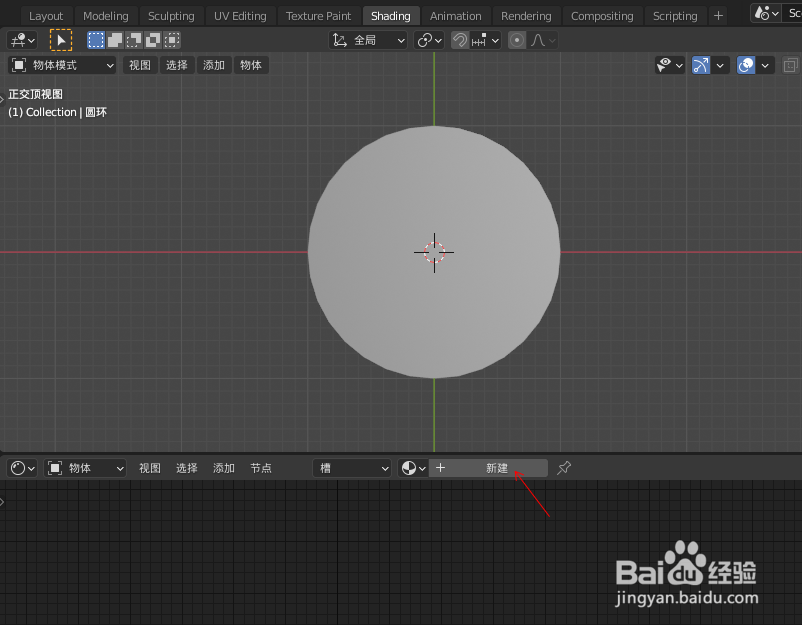Image resolution: width=802 pixels, height=625 pixels.
Task: Open the 槽 material slot dropdown
Action: pyautogui.click(x=352, y=468)
